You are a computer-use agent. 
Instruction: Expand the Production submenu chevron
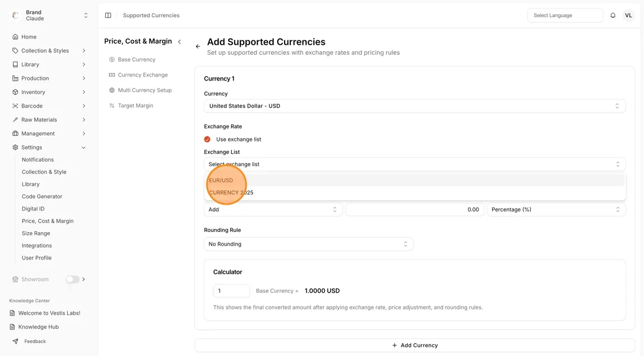pos(84,78)
